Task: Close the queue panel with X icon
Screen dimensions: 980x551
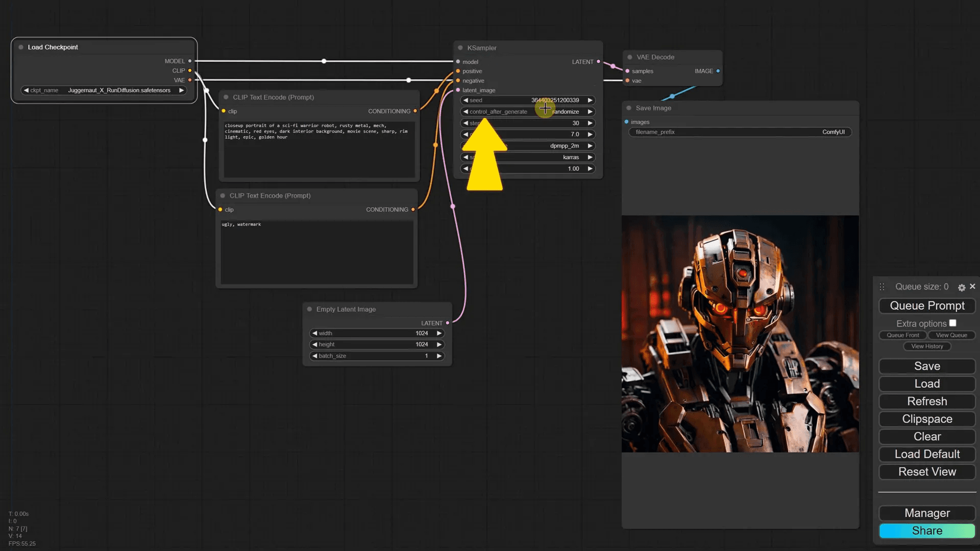Action: coord(972,286)
